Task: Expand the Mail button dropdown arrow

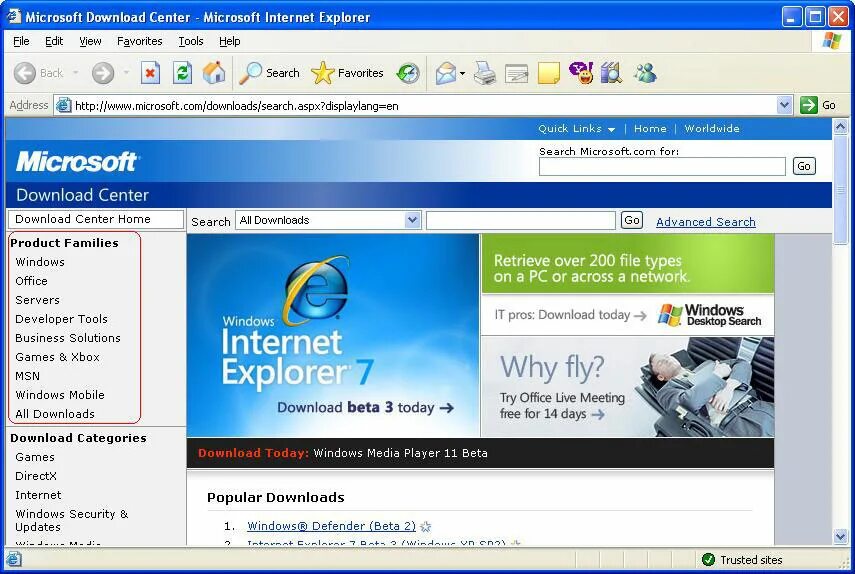Action: tap(462, 73)
